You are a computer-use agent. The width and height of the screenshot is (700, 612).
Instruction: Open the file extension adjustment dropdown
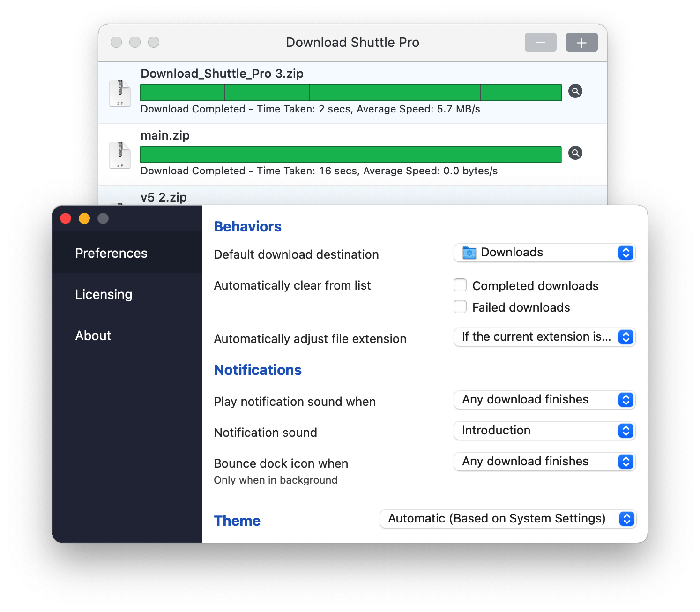[544, 337]
